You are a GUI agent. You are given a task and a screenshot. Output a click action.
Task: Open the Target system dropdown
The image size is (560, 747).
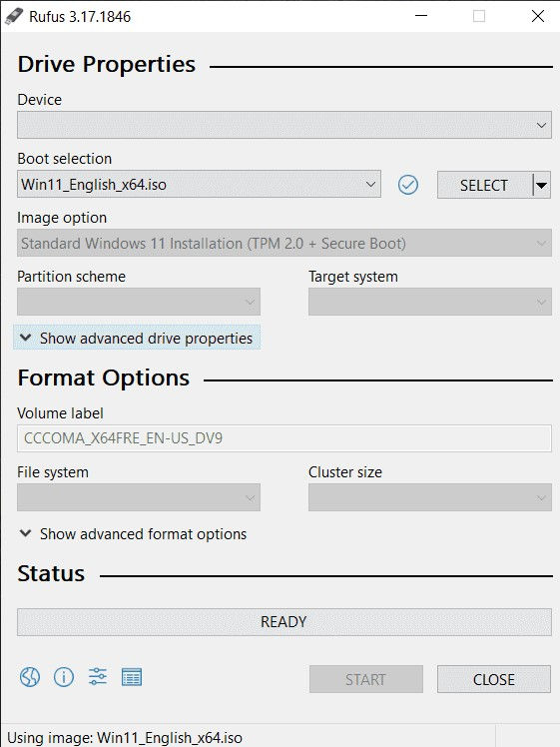pos(430,302)
